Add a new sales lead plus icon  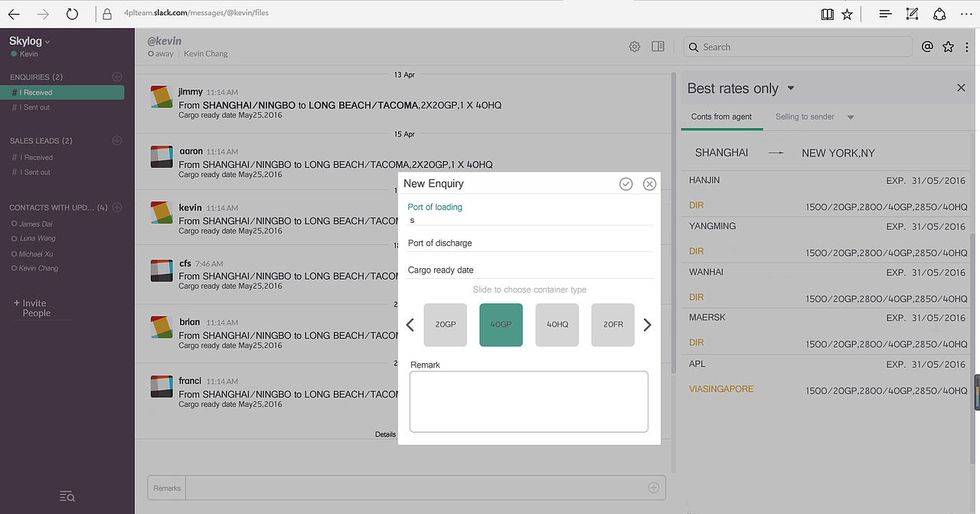click(x=117, y=141)
